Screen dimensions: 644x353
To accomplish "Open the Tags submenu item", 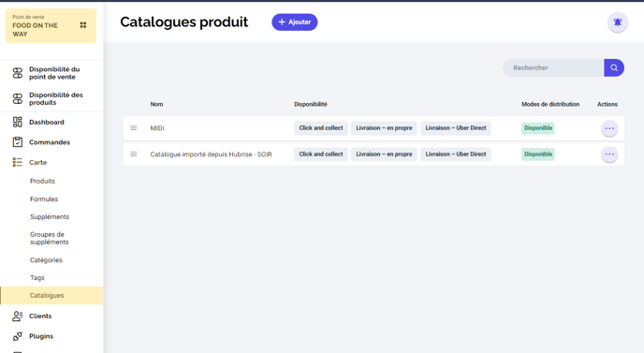I will point(37,278).
